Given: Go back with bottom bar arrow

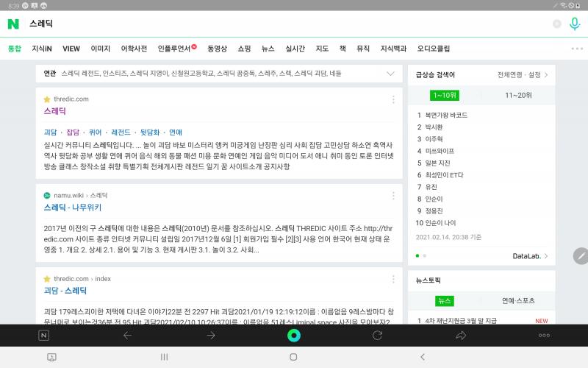Looking at the screenshot, I should 127,336.
